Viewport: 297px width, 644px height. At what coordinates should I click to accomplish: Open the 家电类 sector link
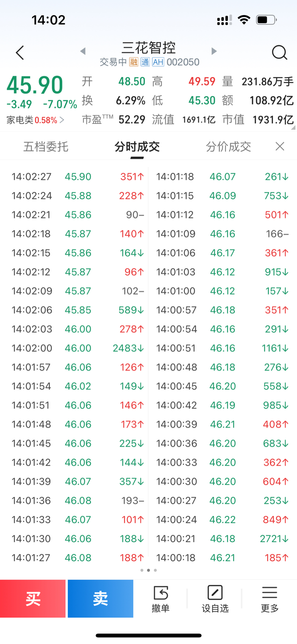[35, 120]
